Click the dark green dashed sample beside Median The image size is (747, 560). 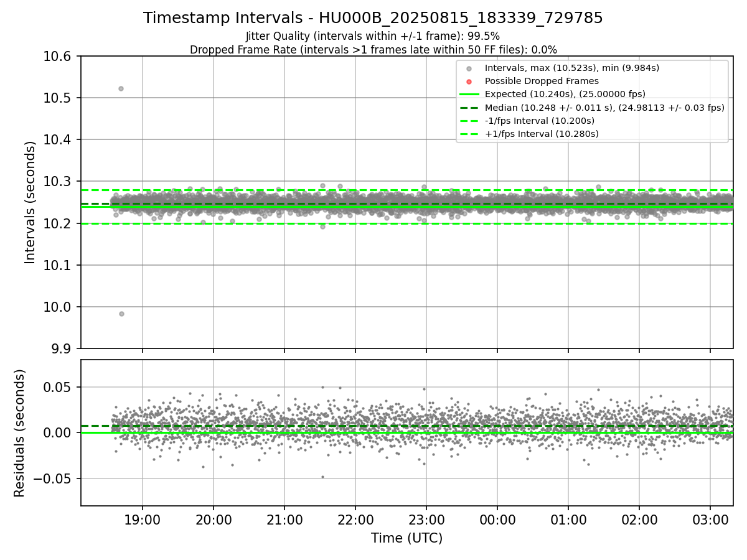pos(469,108)
